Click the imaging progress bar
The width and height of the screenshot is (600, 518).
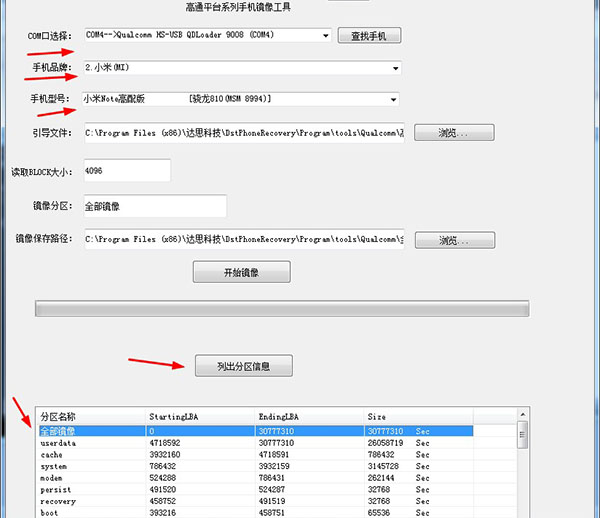point(282,308)
